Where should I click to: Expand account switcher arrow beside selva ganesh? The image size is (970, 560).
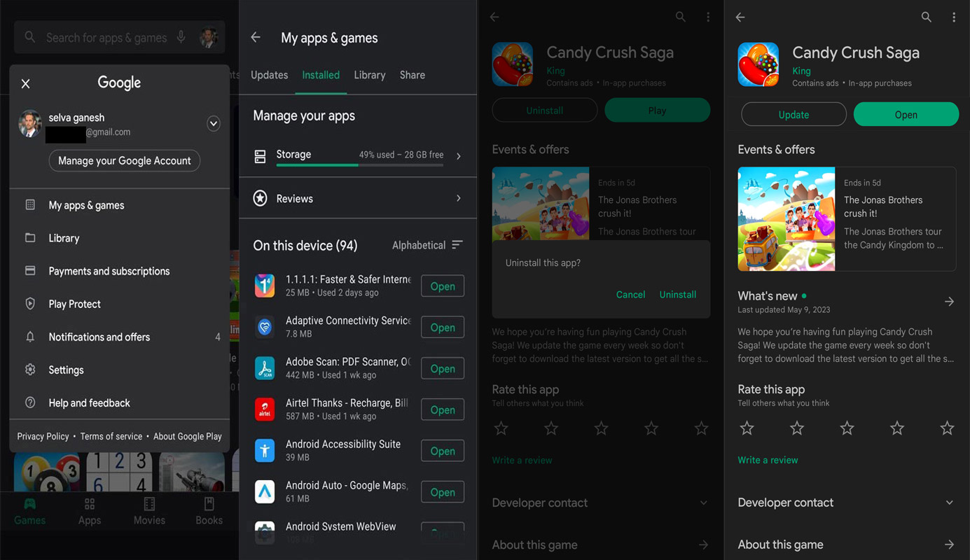point(214,124)
